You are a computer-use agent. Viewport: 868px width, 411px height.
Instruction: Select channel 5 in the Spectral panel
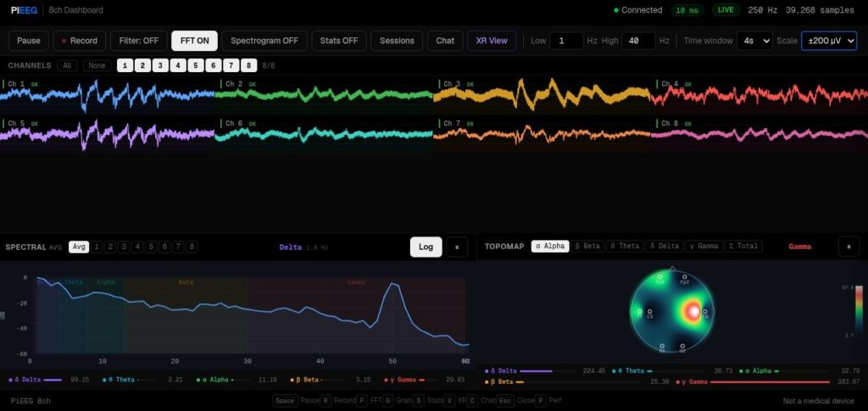coord(150,247)
